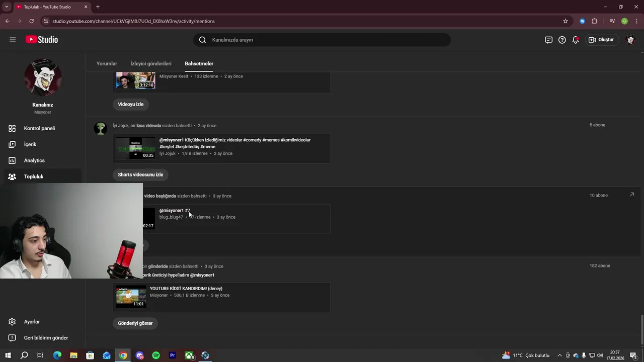
Task: Open Spotify from the taskbar
Action: (156, 355)
